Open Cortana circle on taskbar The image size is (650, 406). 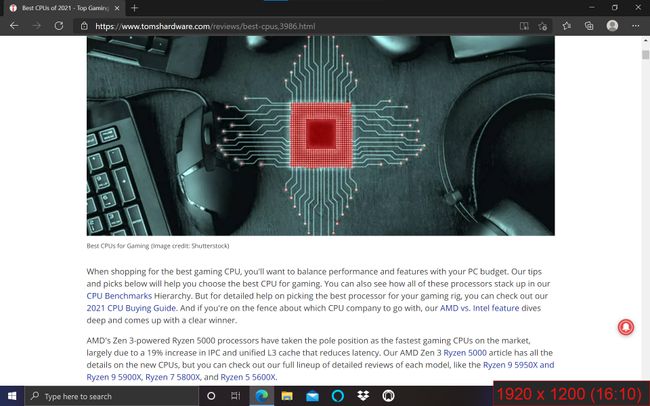(211, 396)
